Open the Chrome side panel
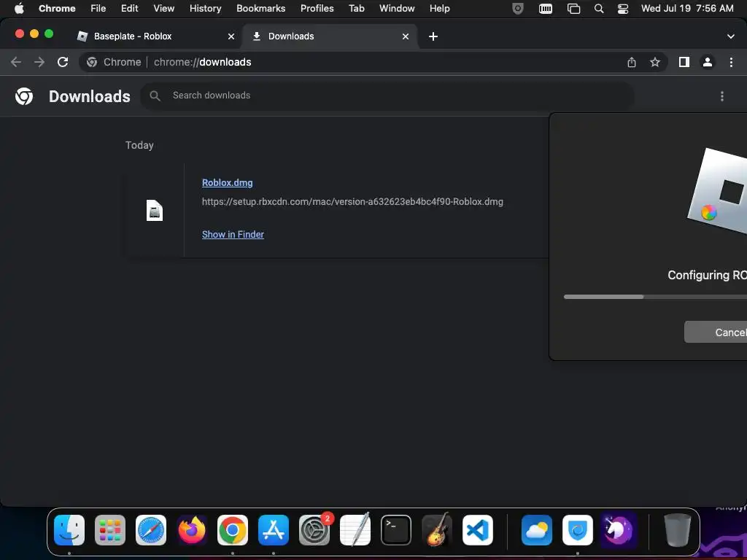Image resolution: width=747 pixels, height=560 pixels. coord(684,62)
